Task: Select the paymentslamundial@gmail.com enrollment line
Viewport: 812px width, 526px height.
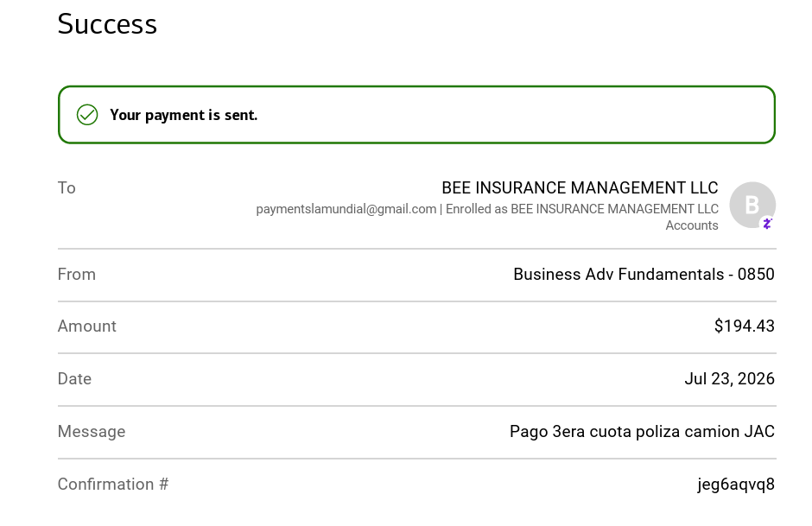Action: pos(487,209)
